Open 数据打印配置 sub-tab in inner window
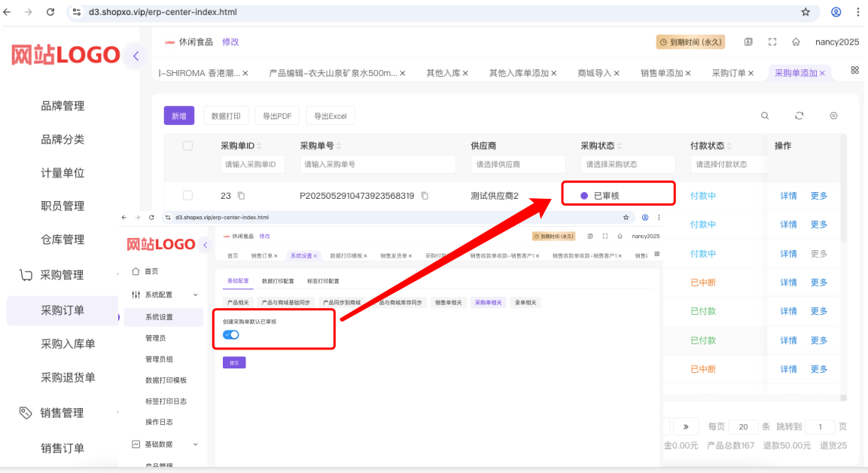Screen dimensions: 868x473 pyautogui.click(x=278, y=281)
